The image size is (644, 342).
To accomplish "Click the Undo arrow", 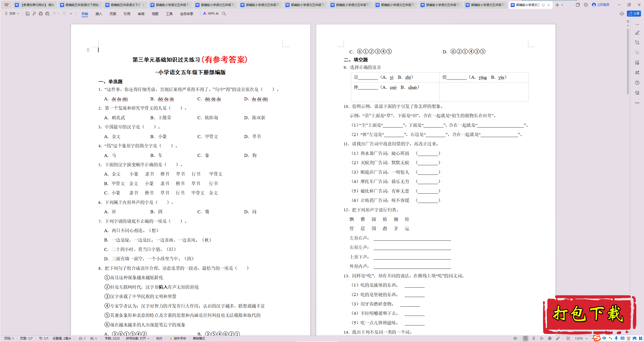I will (54, 14).
